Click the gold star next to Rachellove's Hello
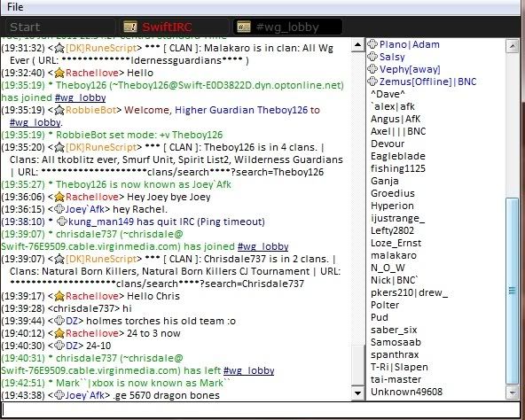The height and width of the screenshot is (420, 525). pos(59,73)
